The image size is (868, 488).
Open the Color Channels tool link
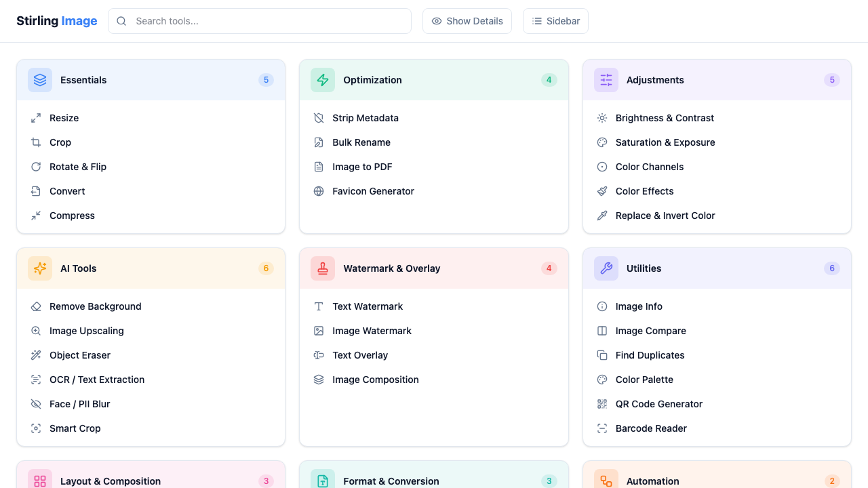point(717,167)
